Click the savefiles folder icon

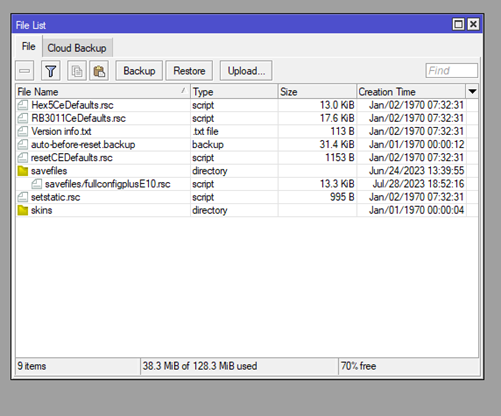(23, 171)
